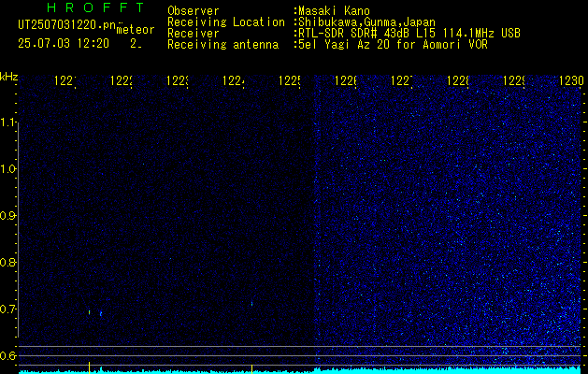This screenshot has width=588, height=374.
Task: Click the yellow tick marker below 1225 echo
Action: click(x=251, y=369)
